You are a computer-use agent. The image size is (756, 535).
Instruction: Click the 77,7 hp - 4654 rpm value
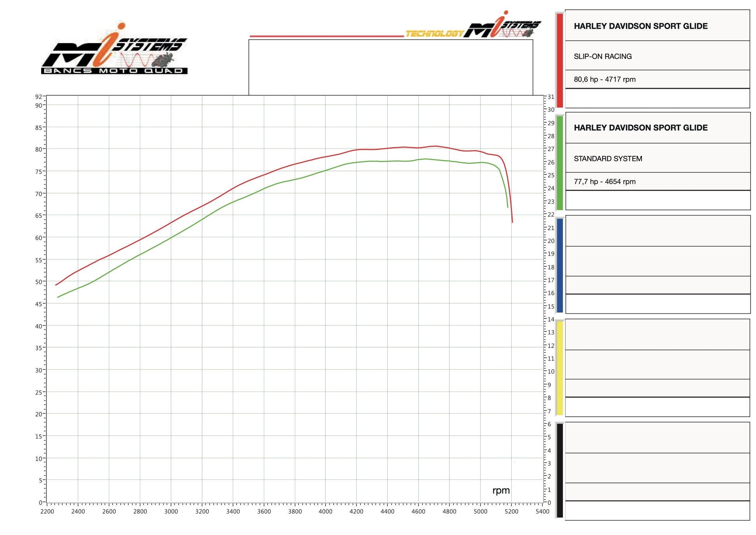[604, 182]
